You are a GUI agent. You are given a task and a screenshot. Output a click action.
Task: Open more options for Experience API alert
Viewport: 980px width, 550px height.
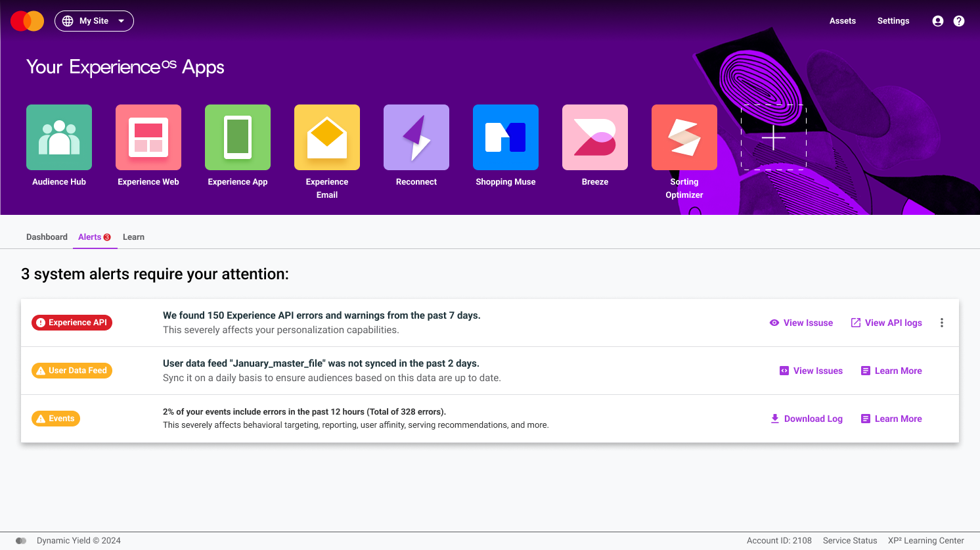tap(942, 323)
